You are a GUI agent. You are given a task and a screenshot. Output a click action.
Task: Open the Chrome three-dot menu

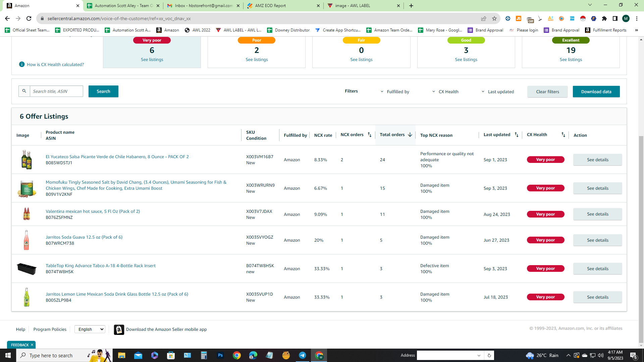tap(637, 18)
